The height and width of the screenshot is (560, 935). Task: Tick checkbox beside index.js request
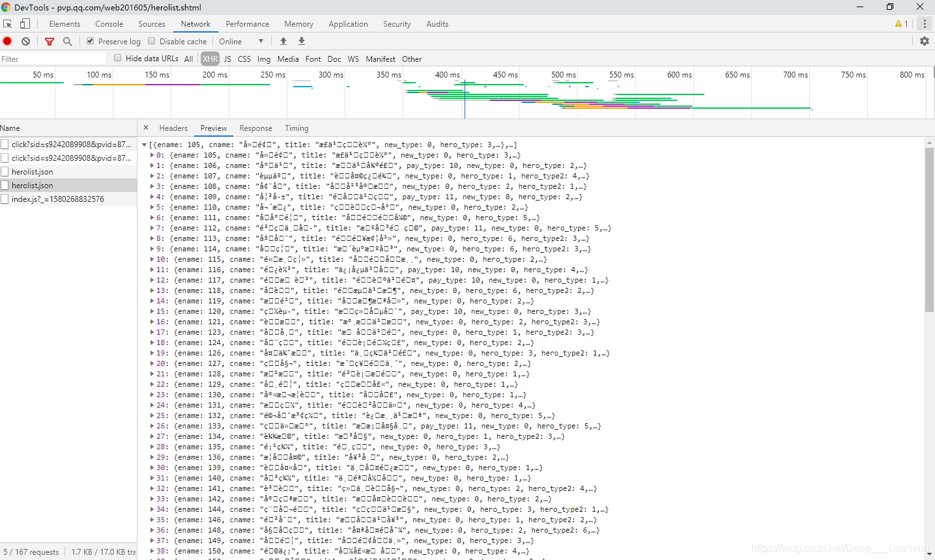5,199
